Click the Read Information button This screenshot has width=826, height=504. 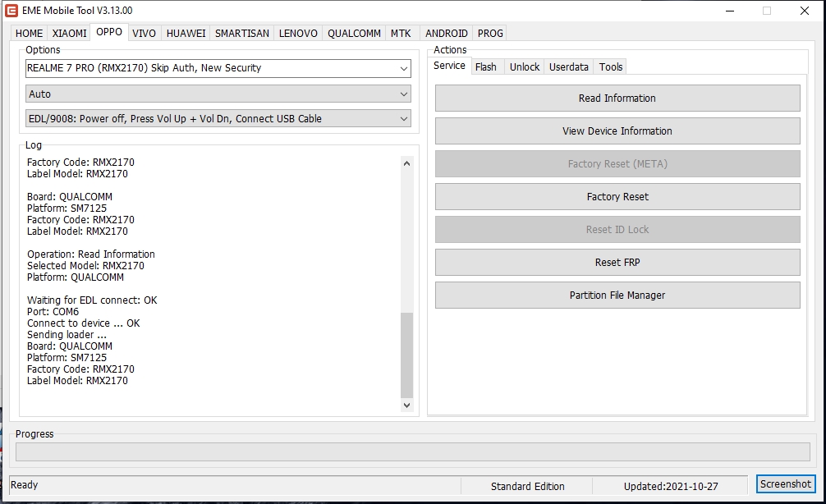click(x=617, y=98)
